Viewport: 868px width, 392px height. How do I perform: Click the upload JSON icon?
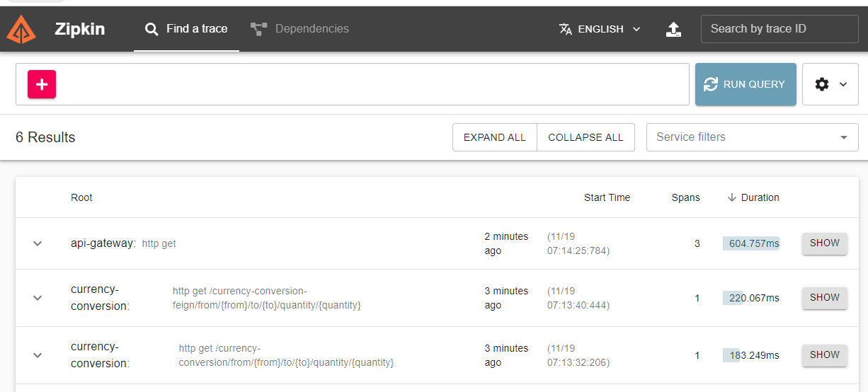click(x=674, y=29)
